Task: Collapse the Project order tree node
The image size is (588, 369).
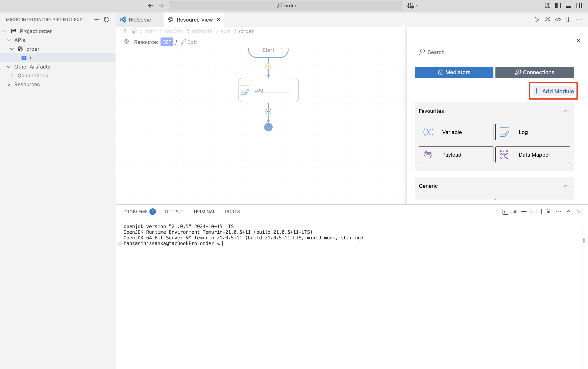Action: click(x=5, y=31)
